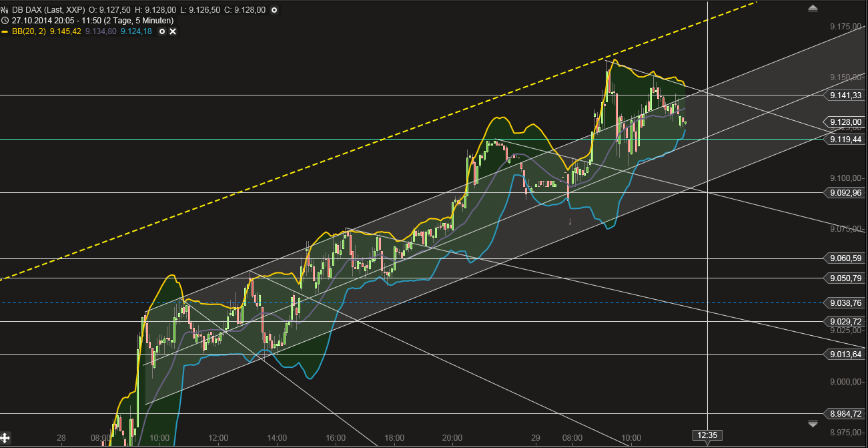Screen dimensions: 868x448
Task: Click the high price H: 9.128,00
Action: click(155, 10)
